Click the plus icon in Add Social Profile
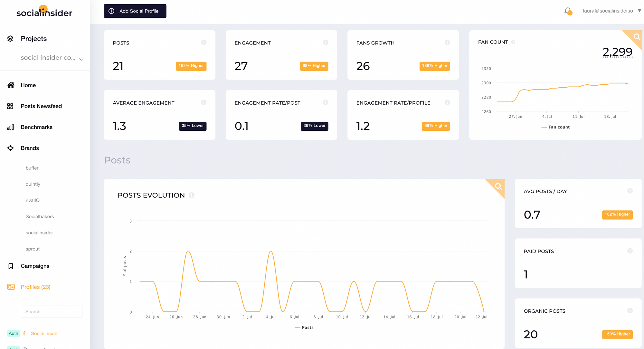 coord(111,11)
